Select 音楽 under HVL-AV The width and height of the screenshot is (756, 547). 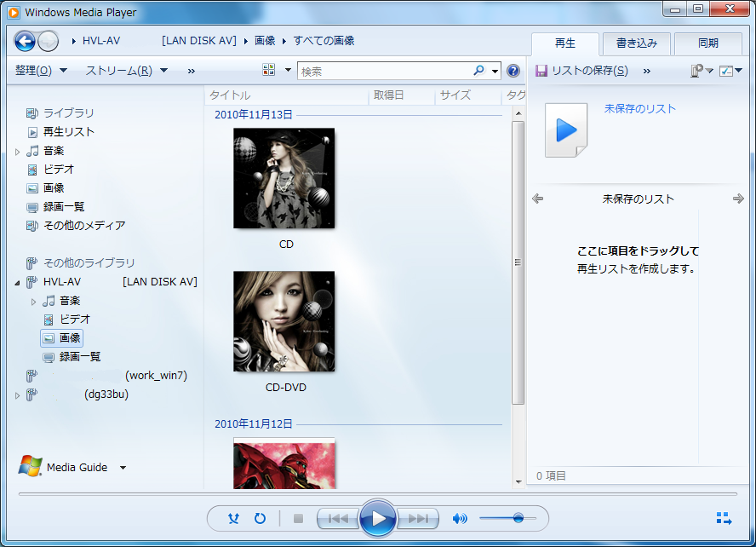(x=70, y=301)
